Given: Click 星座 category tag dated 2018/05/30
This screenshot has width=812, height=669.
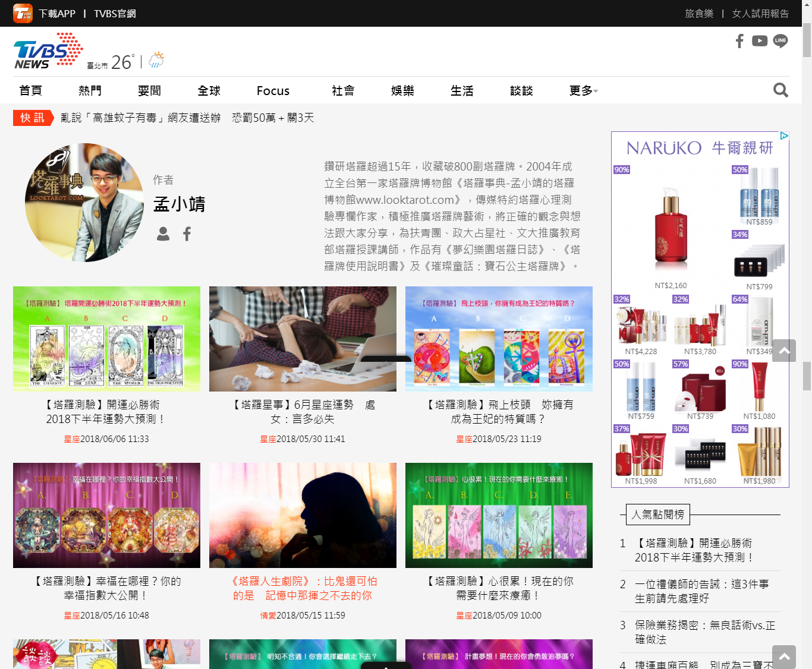Looking at the screenshot, I should (x=268, y=439).
